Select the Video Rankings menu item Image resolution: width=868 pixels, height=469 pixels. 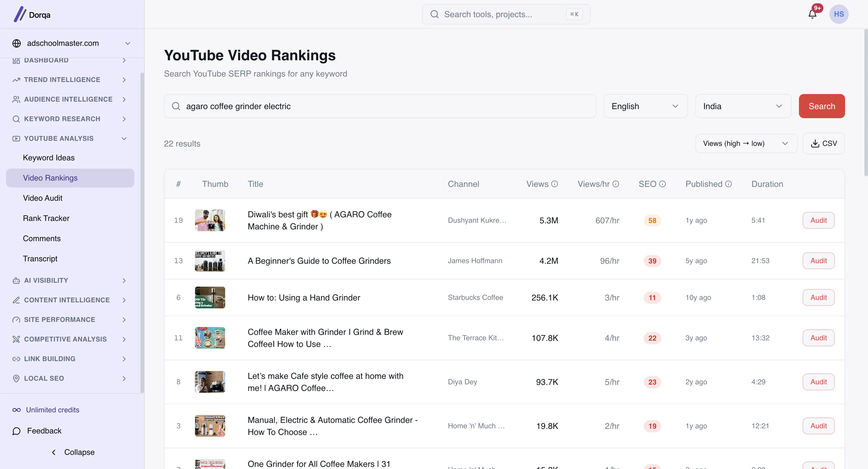tap(70, 178)
